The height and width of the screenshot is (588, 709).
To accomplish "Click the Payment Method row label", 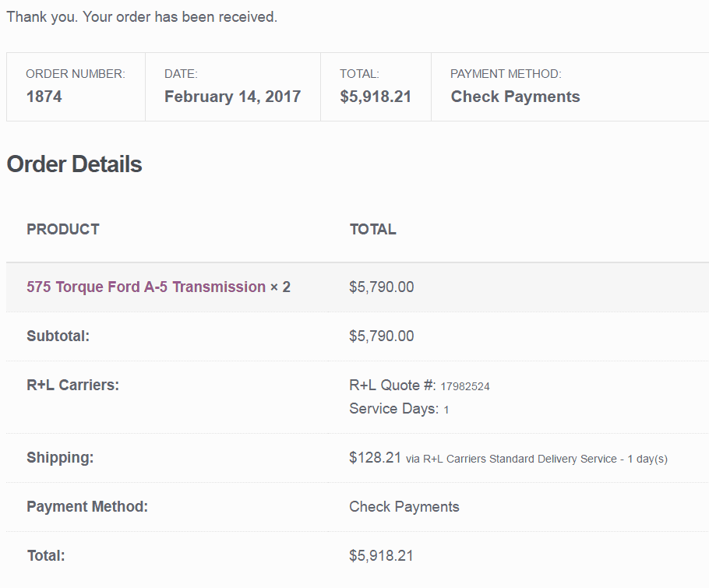I will [87, 507].
